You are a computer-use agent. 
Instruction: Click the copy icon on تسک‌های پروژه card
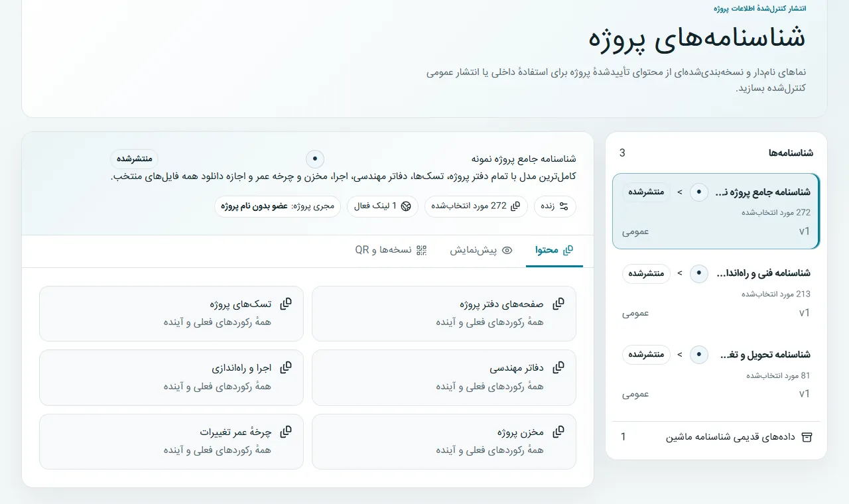pyautogui.click(x=286, y=304)
